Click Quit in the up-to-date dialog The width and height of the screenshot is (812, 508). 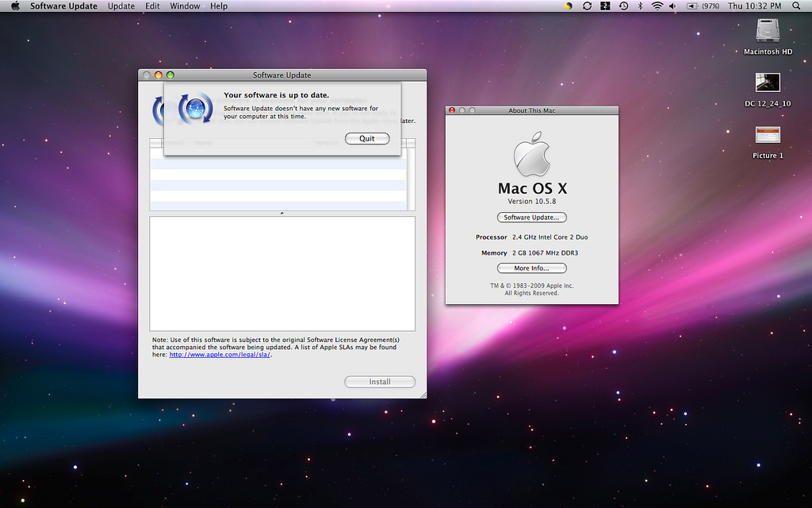(x=367, y=138)
